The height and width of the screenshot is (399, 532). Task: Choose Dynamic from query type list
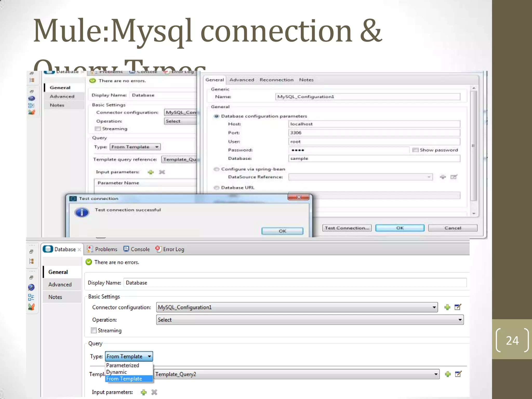pos(116,372)
